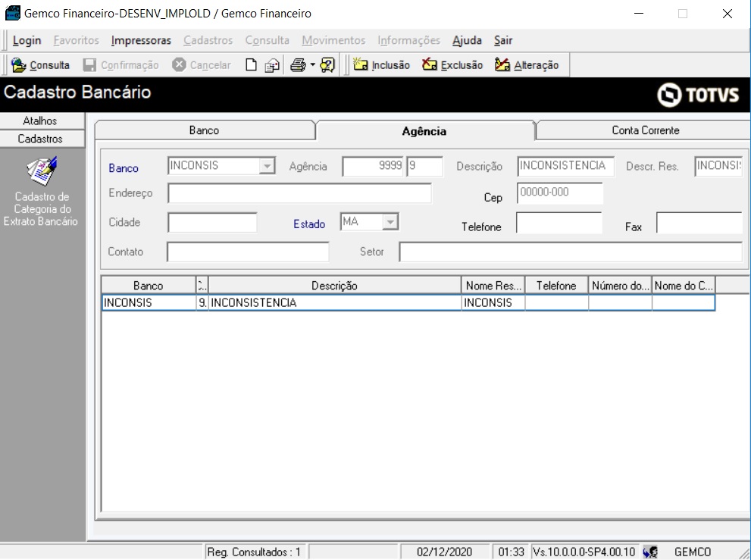Minimize the Gemco Financeiro window
The height and width of the screenshot is (560, 751).
click(639, 14)
